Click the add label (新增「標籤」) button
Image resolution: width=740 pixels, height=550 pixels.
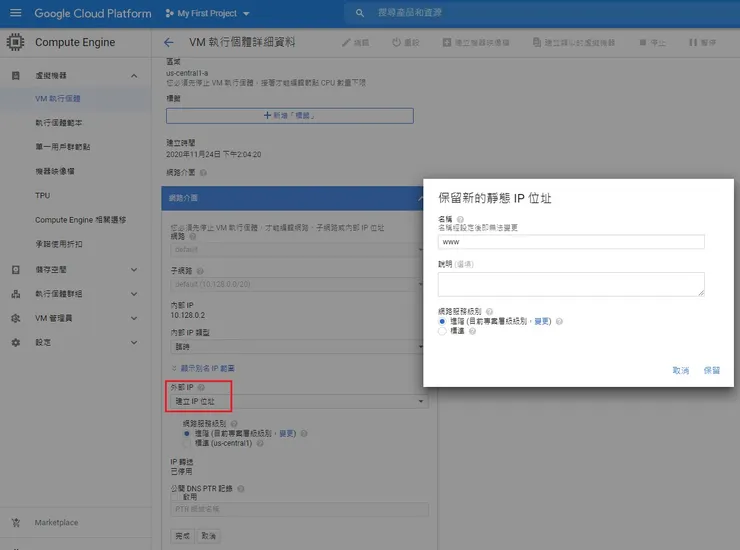click(x=290, y=116)
